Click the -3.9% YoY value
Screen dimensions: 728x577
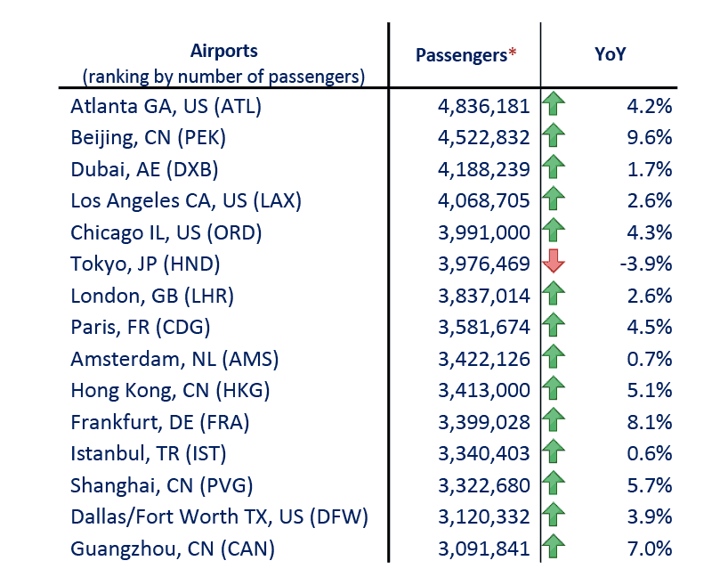pos(646,264)
